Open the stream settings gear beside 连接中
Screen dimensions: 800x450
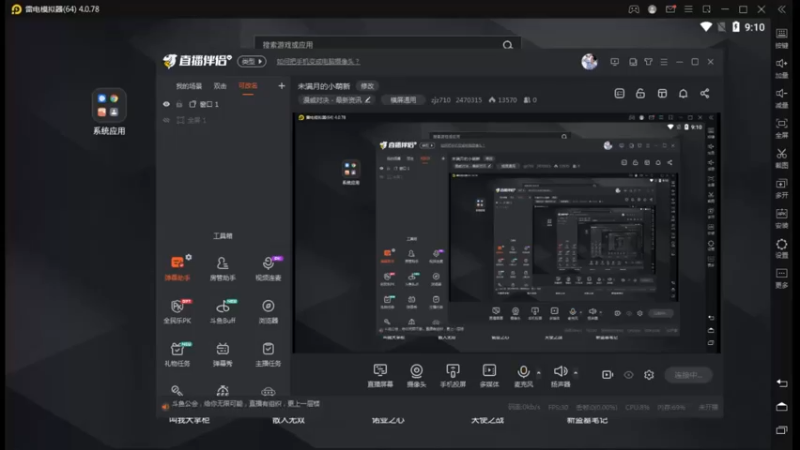649,375
